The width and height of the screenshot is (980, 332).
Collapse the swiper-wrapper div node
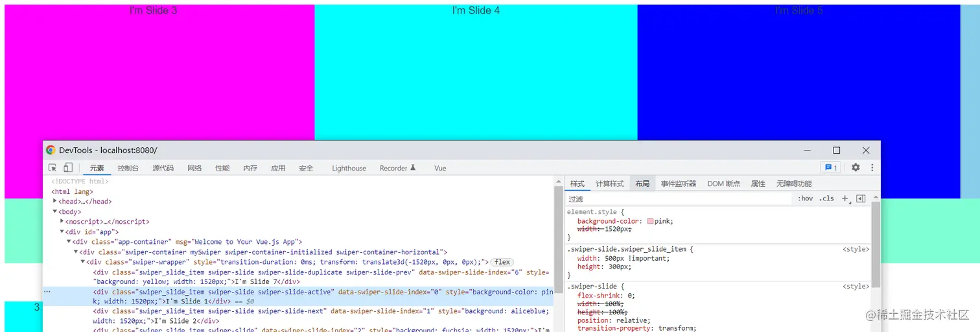click(83, 261)
